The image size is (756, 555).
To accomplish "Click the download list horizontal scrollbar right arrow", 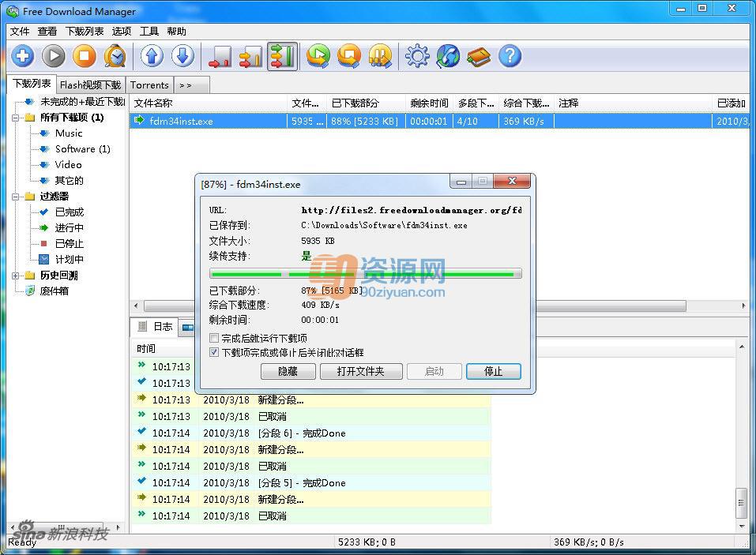I will pyautogui.click(x=743, y=306).
